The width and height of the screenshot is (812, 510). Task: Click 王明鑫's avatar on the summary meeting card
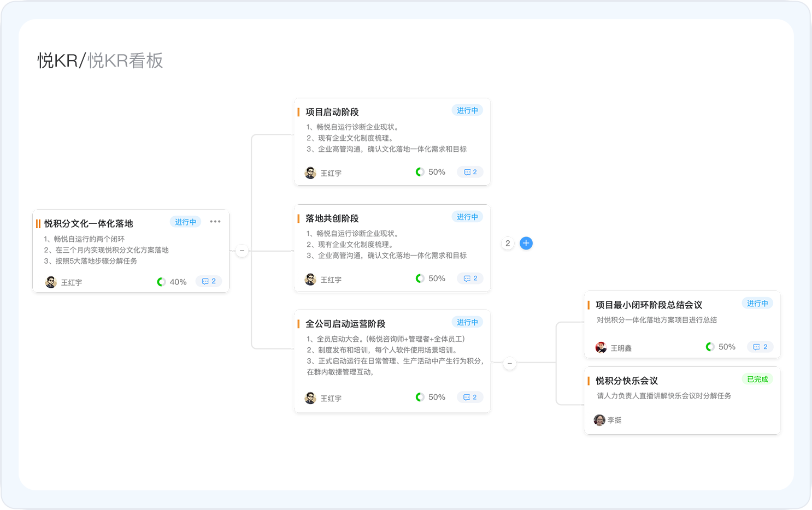coord(600,346)
